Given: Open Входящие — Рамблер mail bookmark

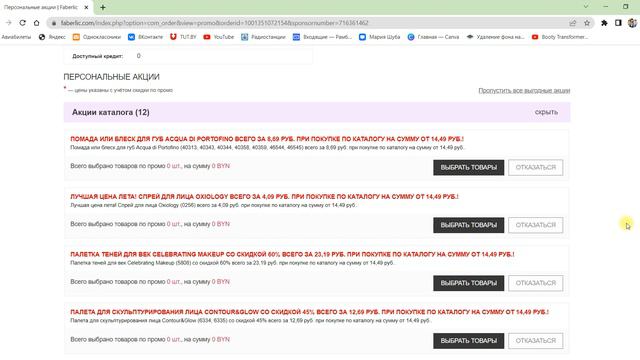Looking at the screenshot, I should coord(322,37).
